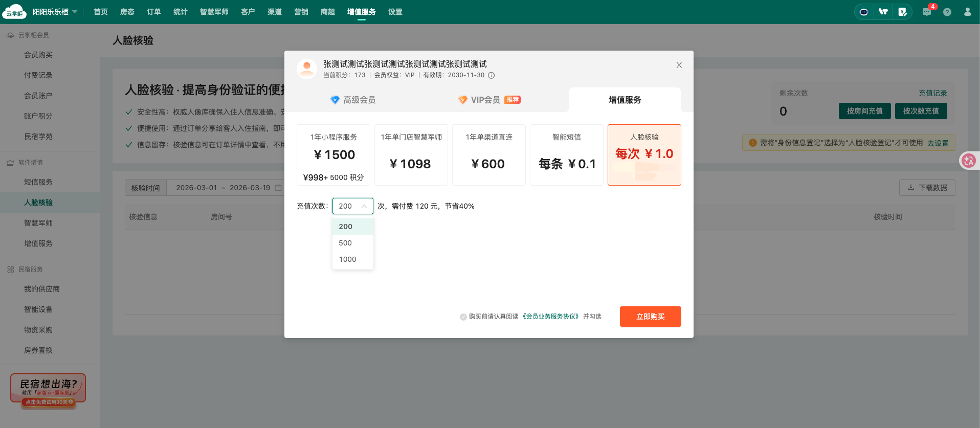Click the orange diamond VIP会员 icon

click(x=463, y=100)
